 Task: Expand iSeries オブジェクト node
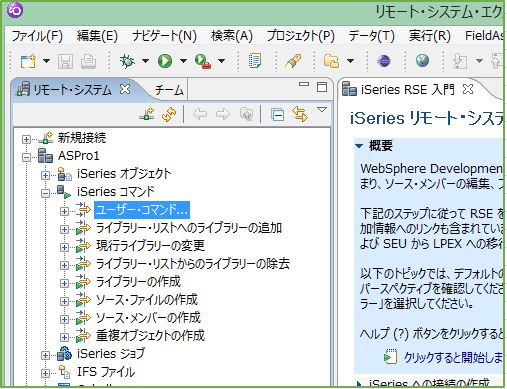pos(45,175)
